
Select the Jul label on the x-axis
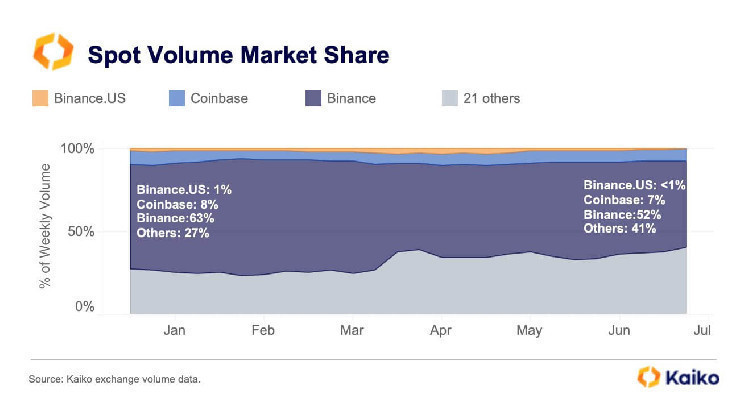[702, 329]
